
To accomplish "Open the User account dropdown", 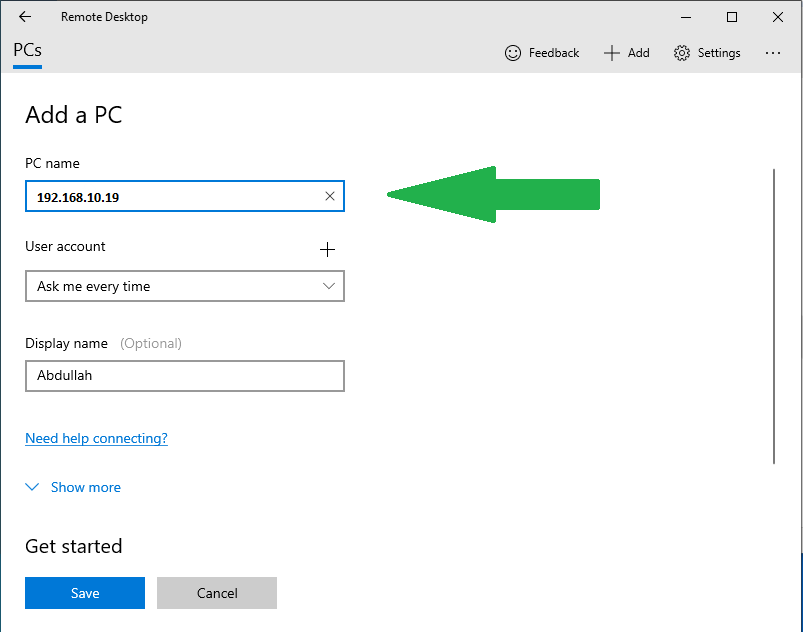I will pos(185,286).
